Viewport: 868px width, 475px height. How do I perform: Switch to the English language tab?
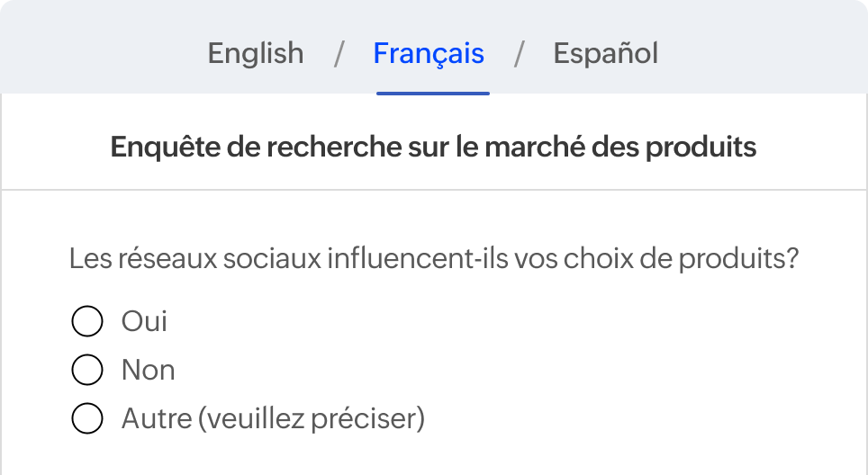(x=256, y=54)
